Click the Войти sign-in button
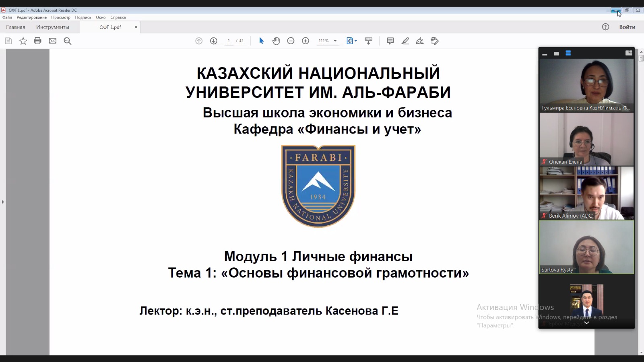This screenshot has width=644, height=362. pyautogui.click(x=627, y=27)
